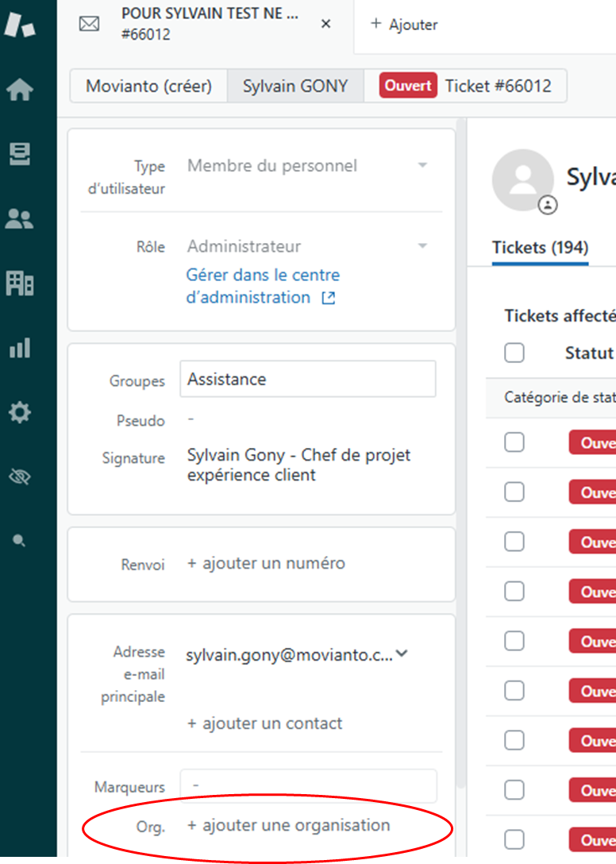The height and width of the screenshot is (864, 616).
Task: Check the last visible ticket row checkbox
Action: tap(514, 839)
